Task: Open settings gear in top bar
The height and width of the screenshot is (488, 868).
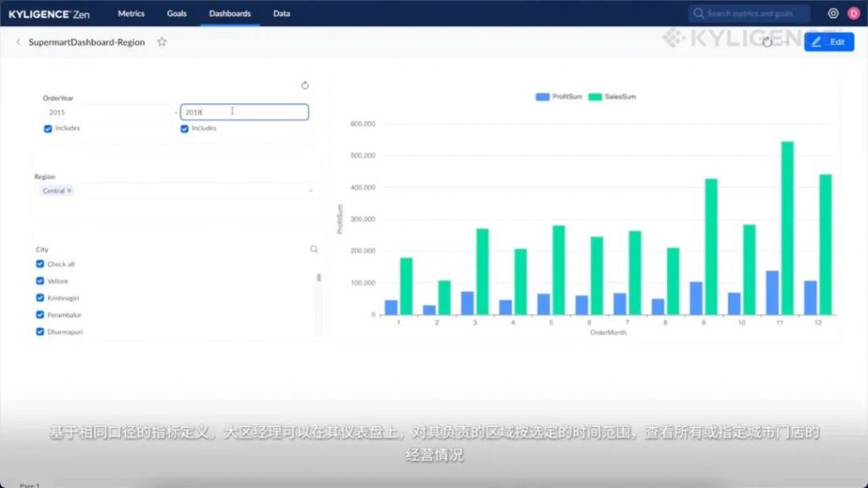Action: tap(832, 14)
